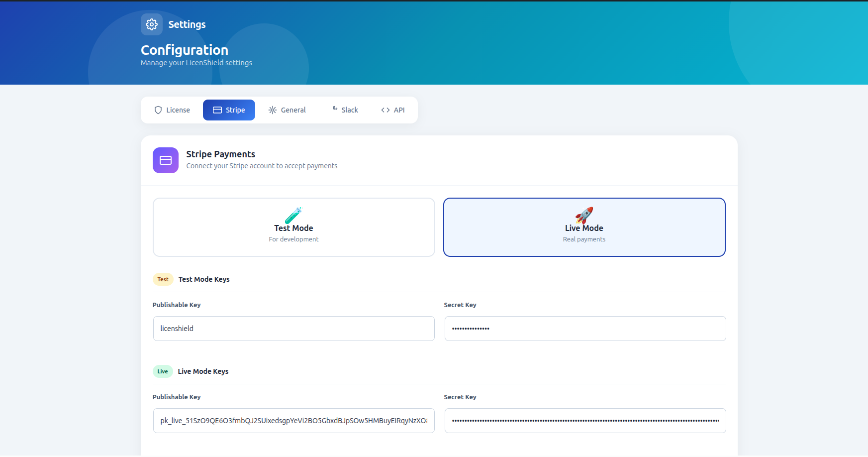868x457 pixels.
Task: Click the sun icon next to General
Action: (x=273, y=110)
